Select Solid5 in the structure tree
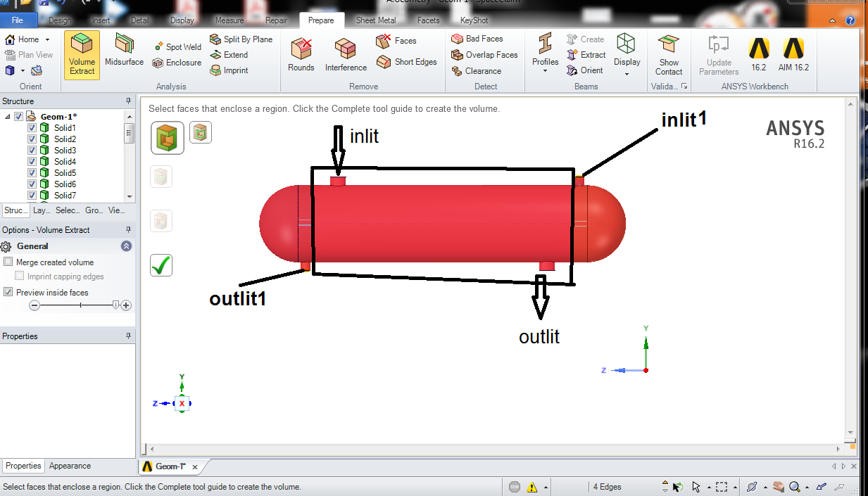 pyautogui.click(x=65, y=173)
